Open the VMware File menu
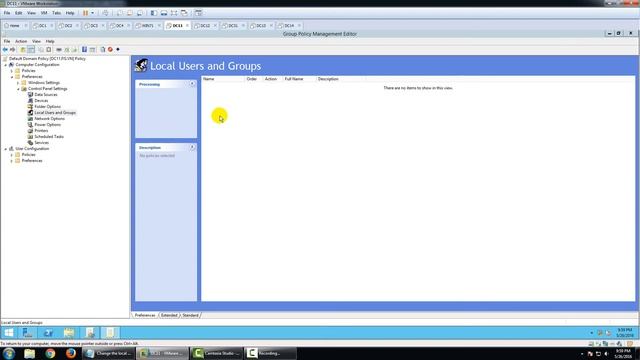This screenshot has width=640, height=360. (x=7, y=13)
